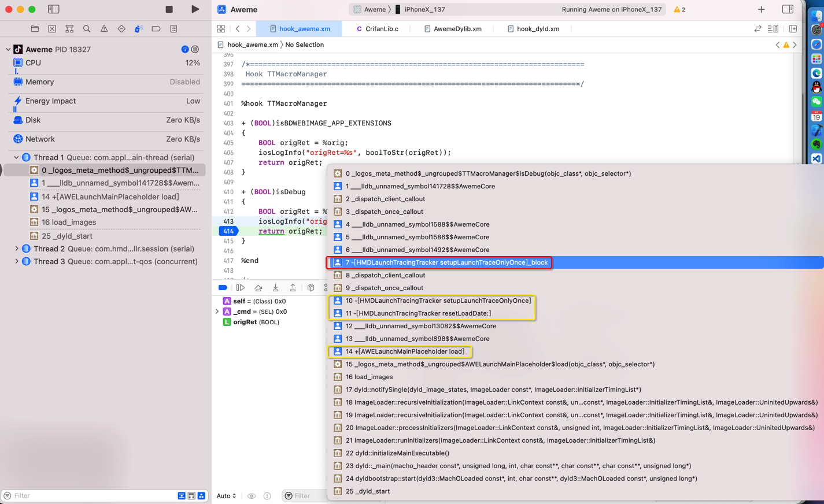Viewport: 824px width, 504px height.
Task: Click the blue process info button
Action: click(x=185, y=50)
